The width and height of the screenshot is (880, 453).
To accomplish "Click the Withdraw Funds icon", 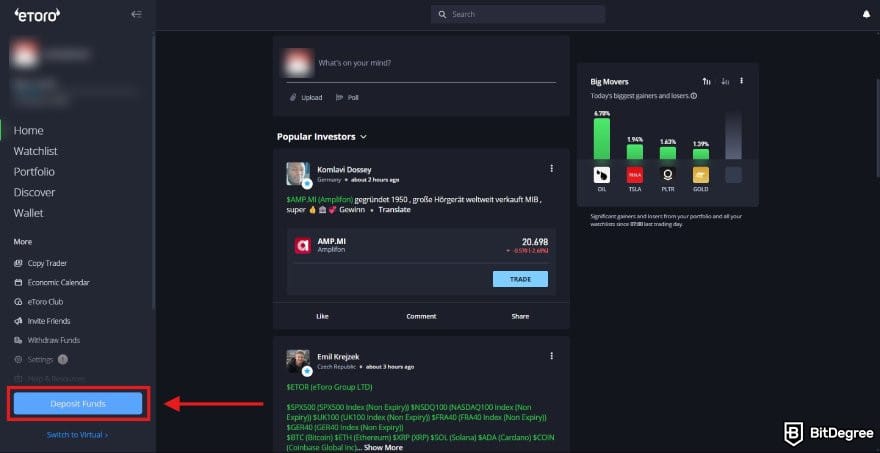I will [x=19, y=340].
